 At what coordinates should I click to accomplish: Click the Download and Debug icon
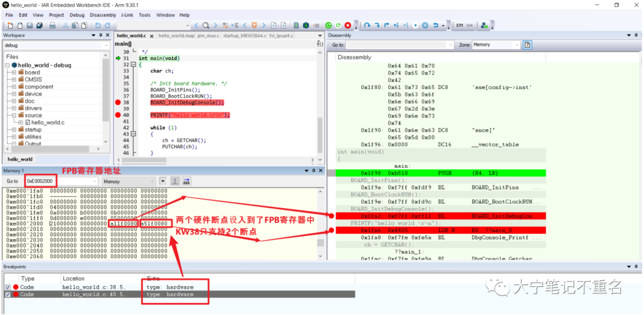coord(328,26)
